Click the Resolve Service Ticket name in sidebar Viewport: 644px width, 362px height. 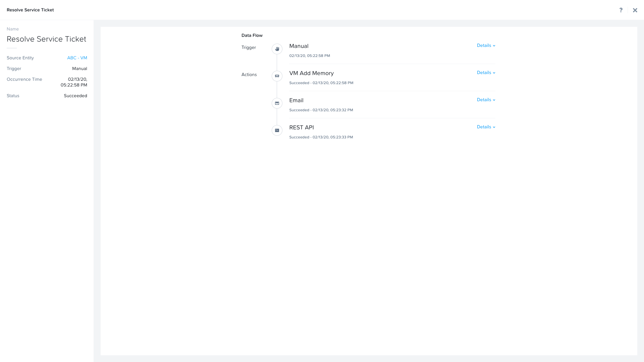[46, 39]
